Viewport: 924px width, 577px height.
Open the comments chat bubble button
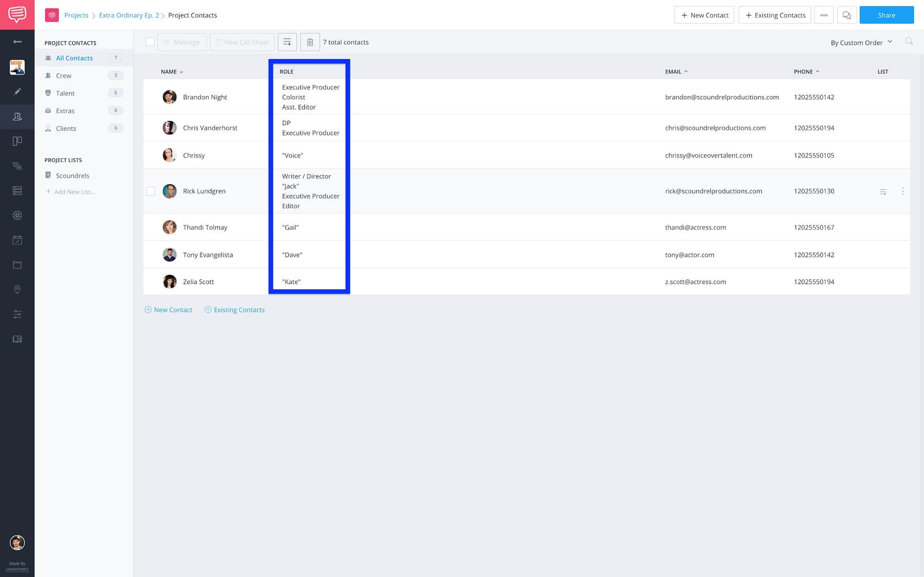point(846,15)
